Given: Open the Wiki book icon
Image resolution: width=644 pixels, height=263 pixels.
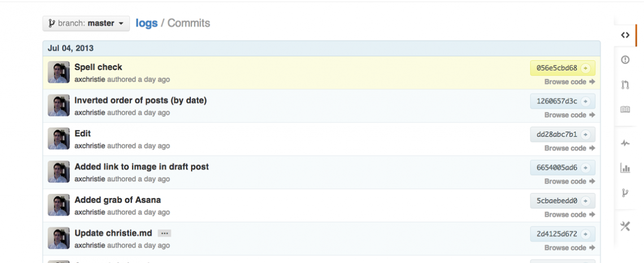Looking at the screenshot, I should point(625,110).
